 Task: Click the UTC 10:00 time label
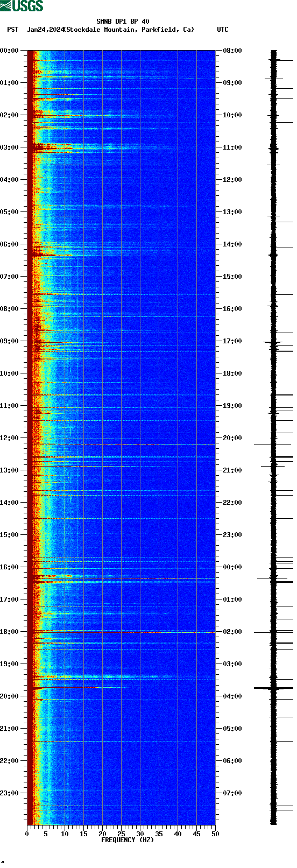pyautogui.click(x=232, y=115)
